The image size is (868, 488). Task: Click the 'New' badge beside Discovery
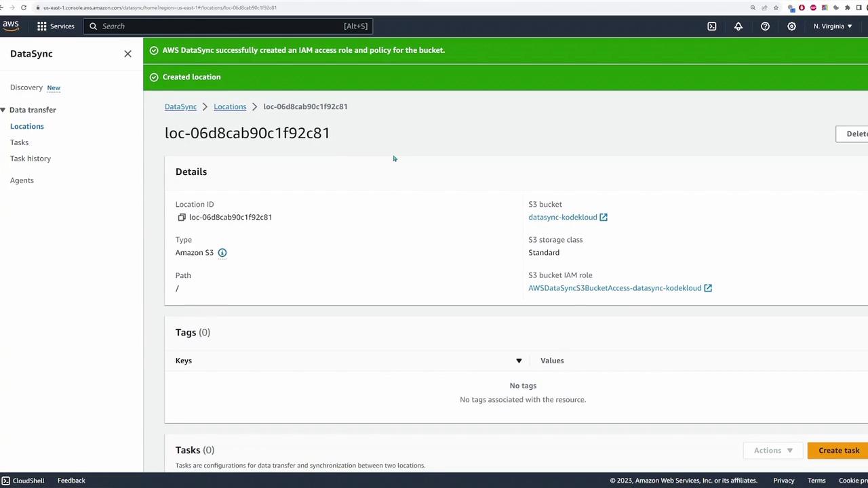pos(54,87)
